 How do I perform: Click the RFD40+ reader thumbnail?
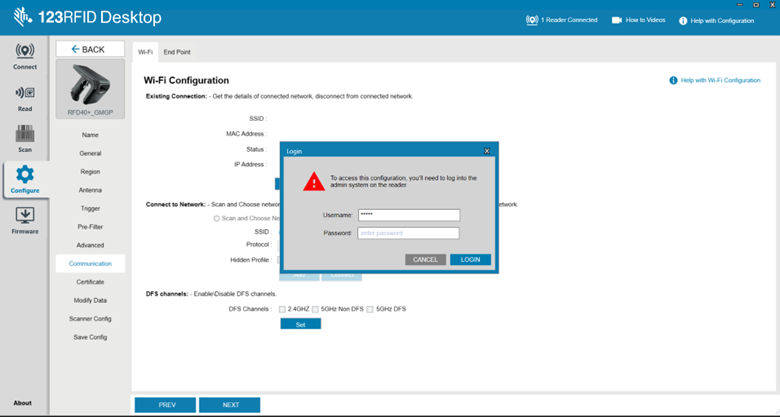pos(90,89)
